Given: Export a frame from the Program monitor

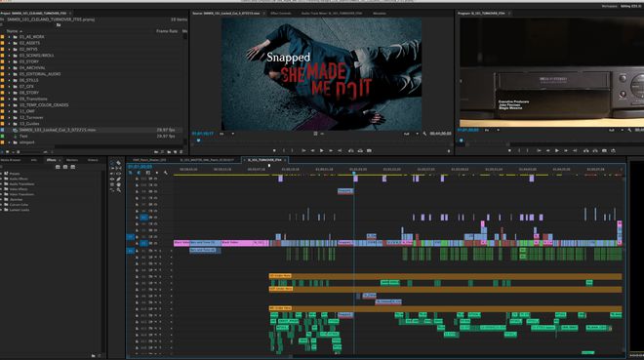Looking at the screenshot, I should [604, 150].
